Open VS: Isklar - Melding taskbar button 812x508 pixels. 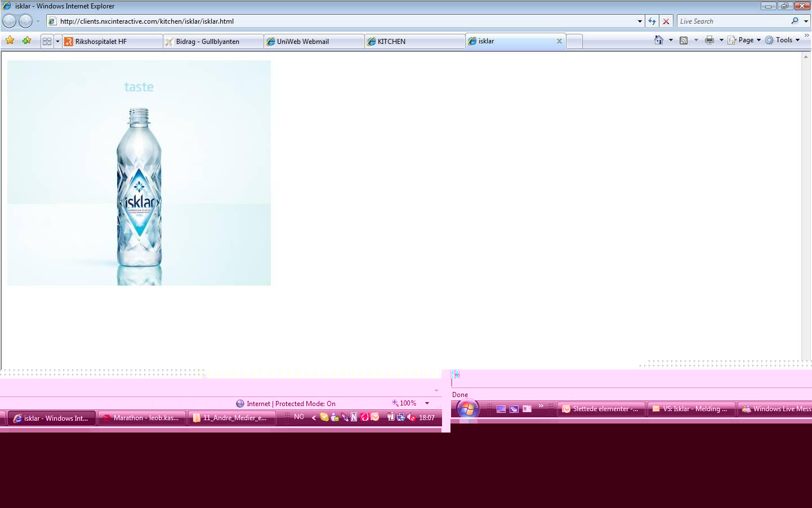coord(691,409)
